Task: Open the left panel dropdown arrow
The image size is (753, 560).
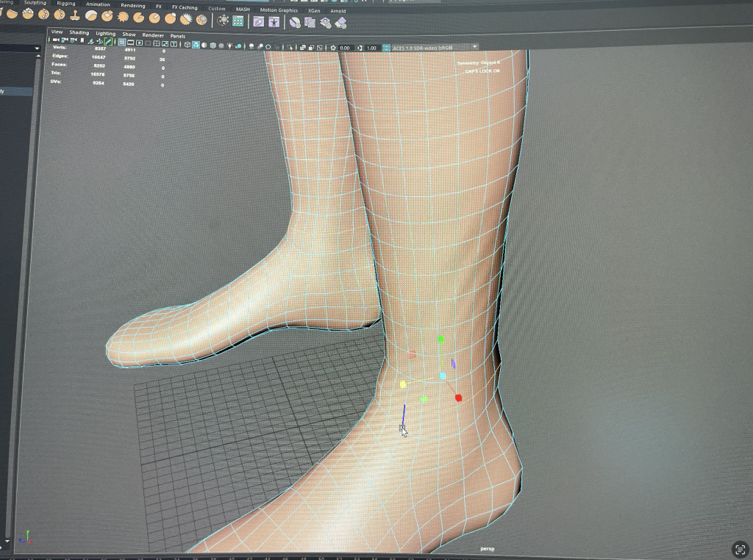Action: [37, 49]
